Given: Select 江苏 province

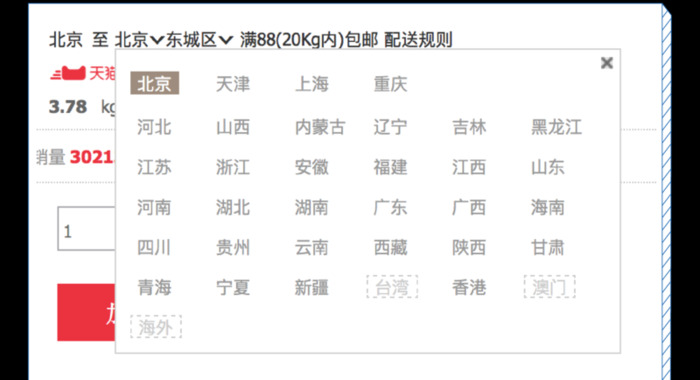Looking at the screenshot, I should [154, 167].
